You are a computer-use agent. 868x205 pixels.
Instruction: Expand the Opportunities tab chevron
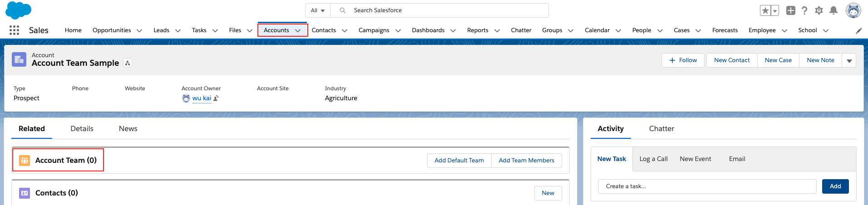point(139,30)
